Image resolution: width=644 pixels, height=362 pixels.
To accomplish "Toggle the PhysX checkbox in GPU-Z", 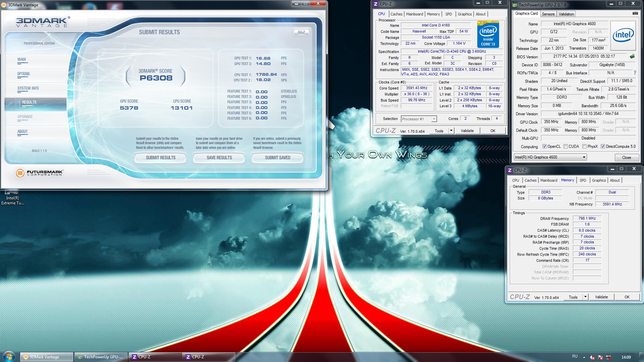I will (585, 146).
